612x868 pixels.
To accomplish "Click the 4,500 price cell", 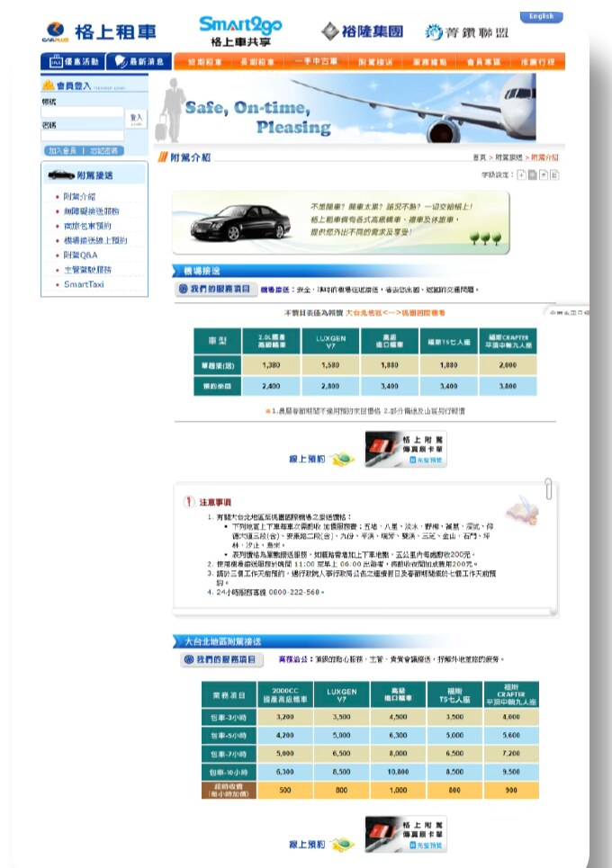I will pos(398,717).
